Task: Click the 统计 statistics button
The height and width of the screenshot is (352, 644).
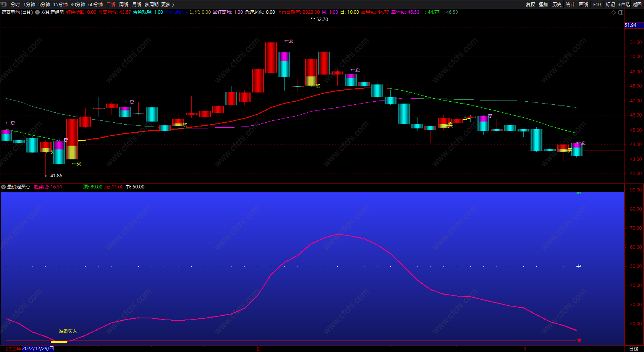Action: pos(570,4)
